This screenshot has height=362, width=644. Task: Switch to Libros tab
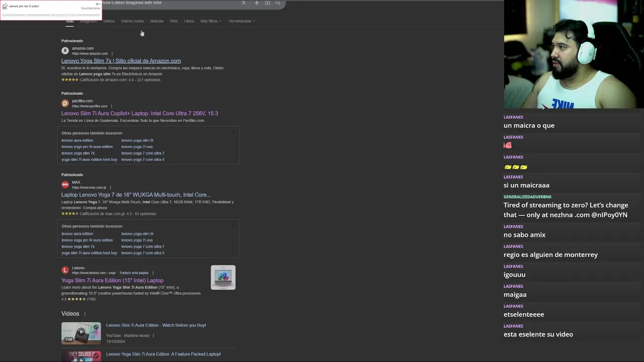click(189, 21)
